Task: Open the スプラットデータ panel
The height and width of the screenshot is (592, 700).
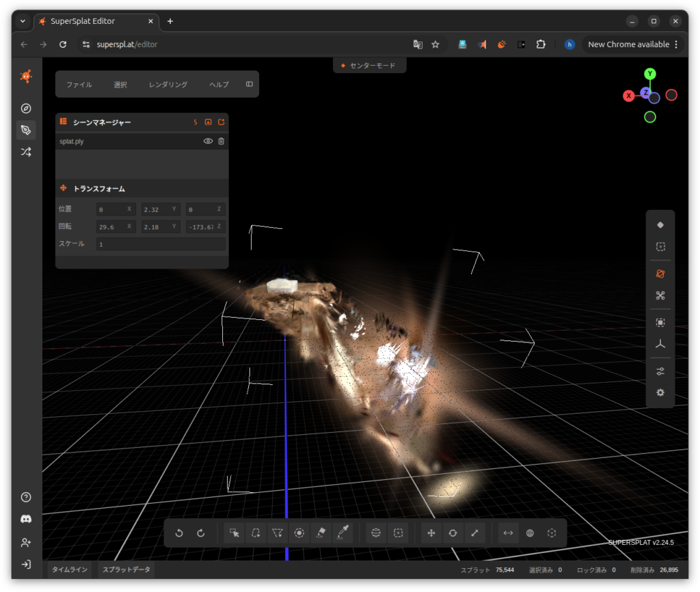Action: pos(126,569)
